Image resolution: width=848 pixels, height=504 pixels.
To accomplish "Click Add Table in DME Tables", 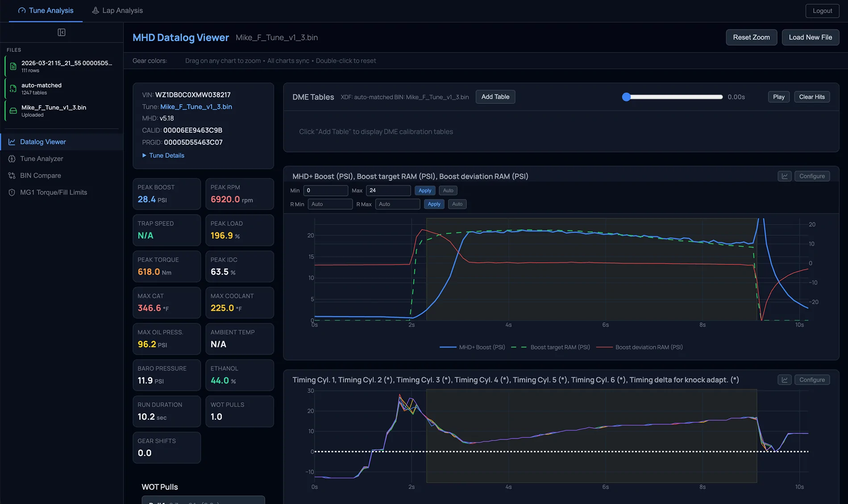I will pyautogui.click(x=495, y=97).
